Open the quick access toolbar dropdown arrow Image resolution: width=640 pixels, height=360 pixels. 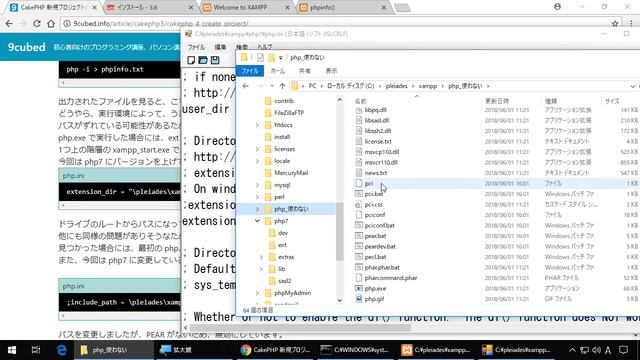(280, 58)
